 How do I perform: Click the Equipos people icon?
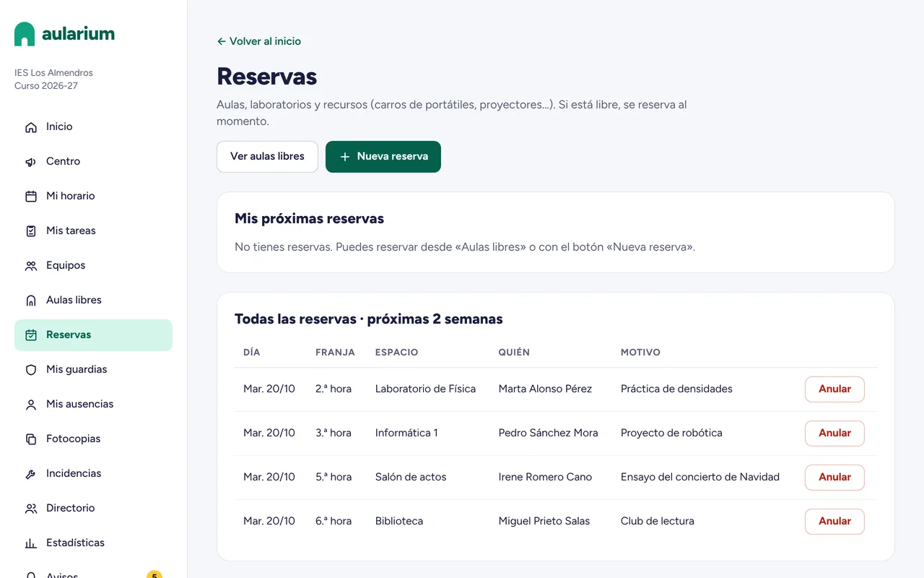[31, 266]
